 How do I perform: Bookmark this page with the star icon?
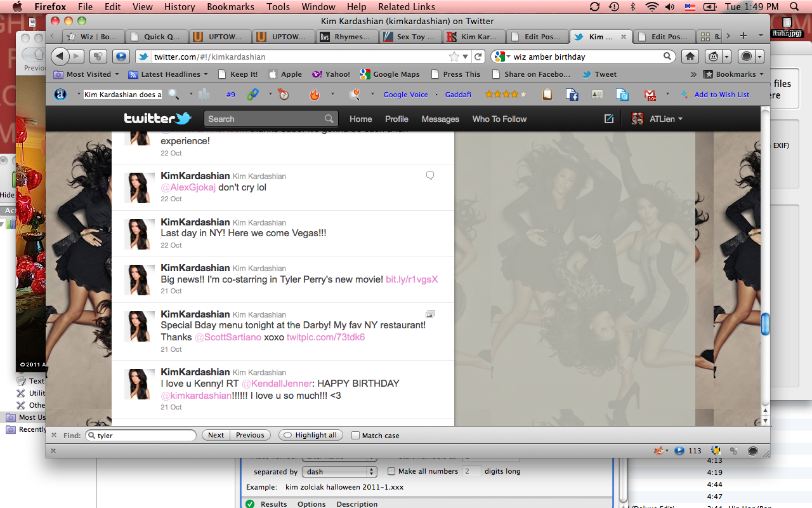coord(454,57)
